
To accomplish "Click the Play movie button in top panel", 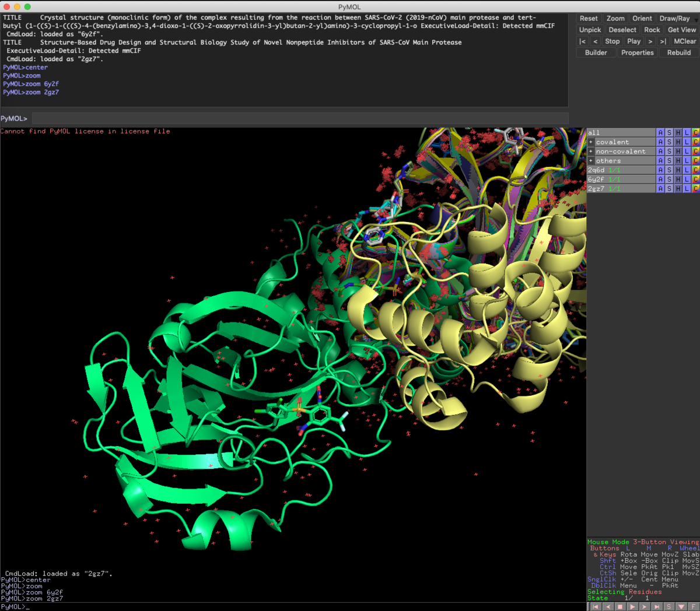I will pyautogui.click(x=634, y=41).
